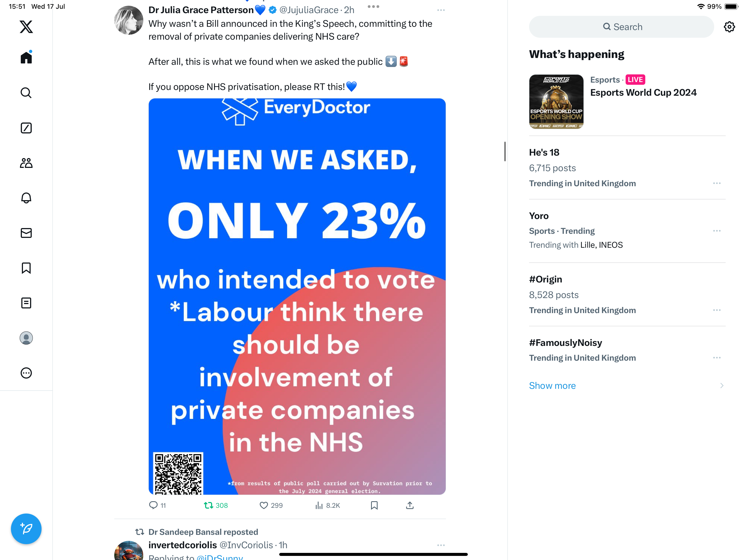Open the Esports World Cup thumbnail

[x=556, y=102]
